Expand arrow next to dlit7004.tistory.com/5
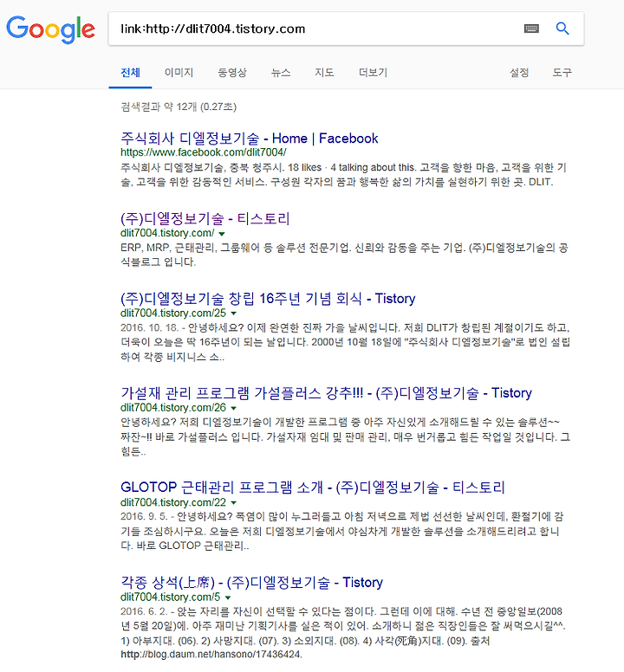The image size is (624, 672). pyautogui.click(x=228, y=598)
